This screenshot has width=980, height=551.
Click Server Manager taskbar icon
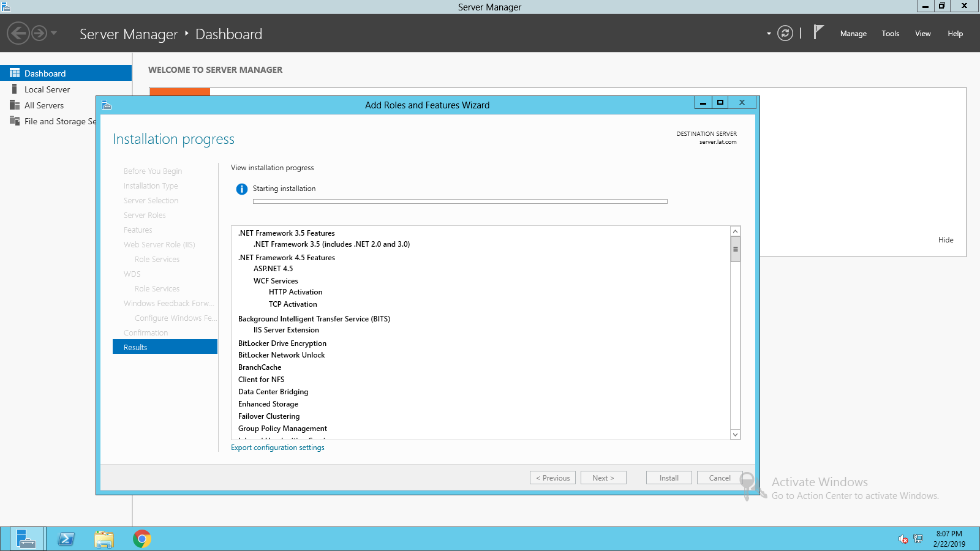26,539
